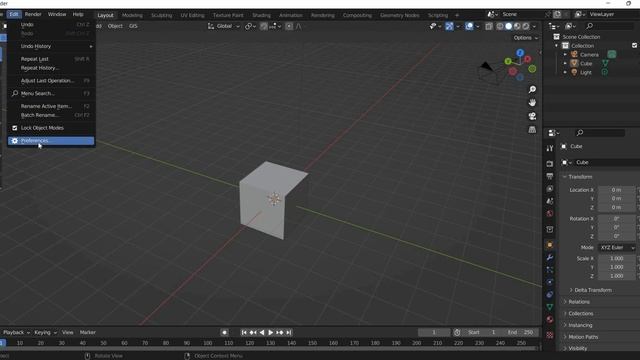Screen dimensions: 640x360
Task: Select solid viewport shading
Action: pyautogui.click(x=509, y=26)
